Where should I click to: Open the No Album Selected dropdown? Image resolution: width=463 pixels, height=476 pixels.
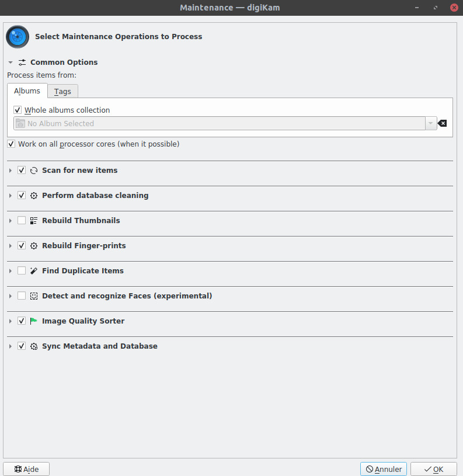tap(431, 123)
